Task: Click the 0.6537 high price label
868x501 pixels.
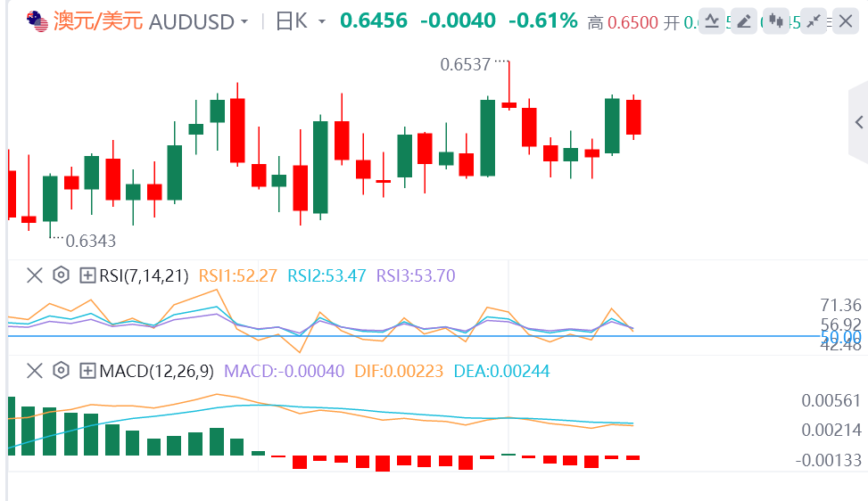Action: (465, 65)
